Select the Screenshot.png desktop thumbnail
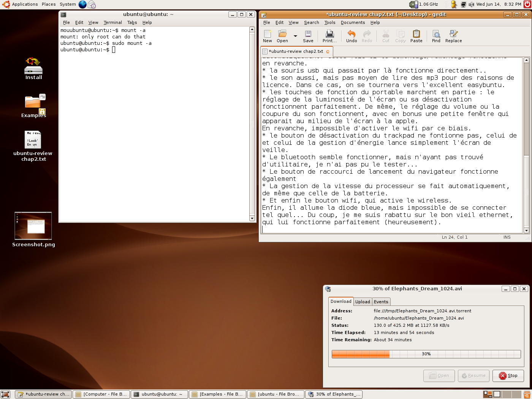 pyautogui.click(x=33, y=230)
